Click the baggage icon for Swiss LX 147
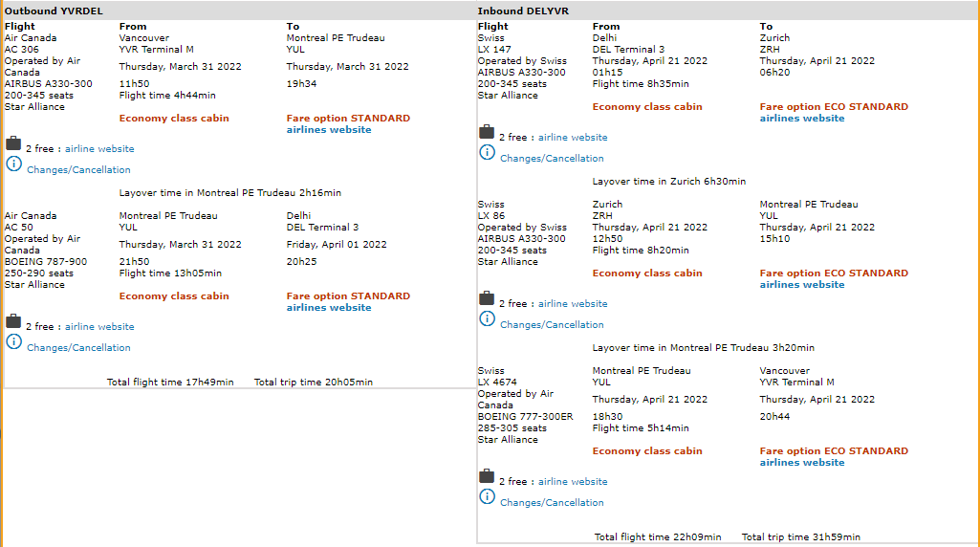The width and height of the screenshot is (980, 547). pyautogui.click(x=487, y=132)
